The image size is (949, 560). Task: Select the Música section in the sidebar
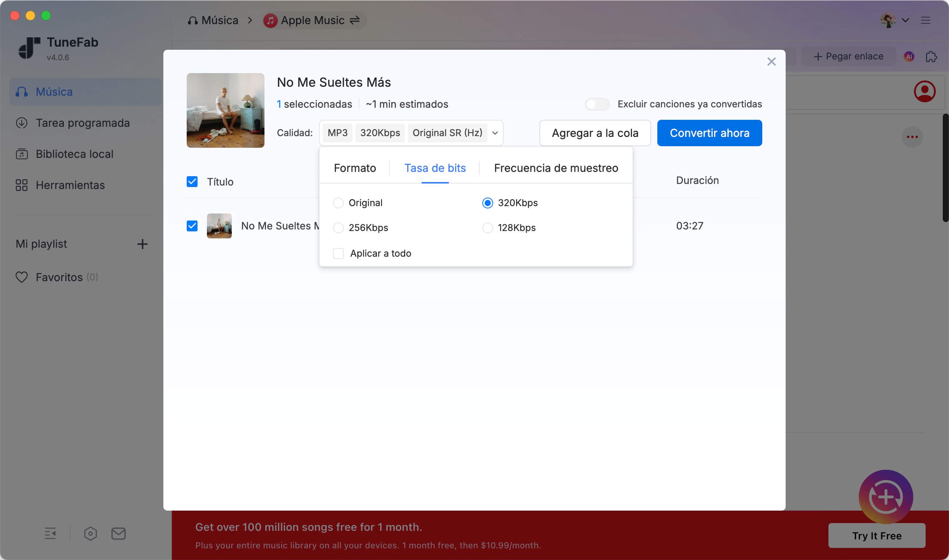54,92
